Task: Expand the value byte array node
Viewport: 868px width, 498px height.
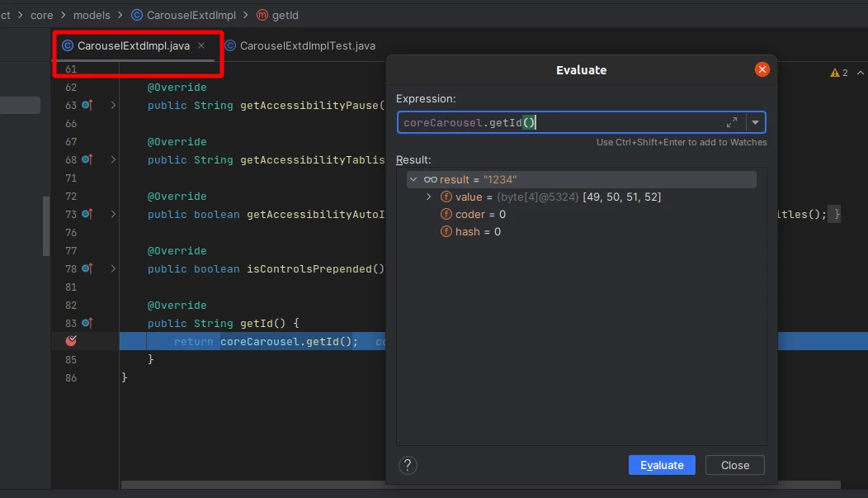Action: (x=428, y=197)
